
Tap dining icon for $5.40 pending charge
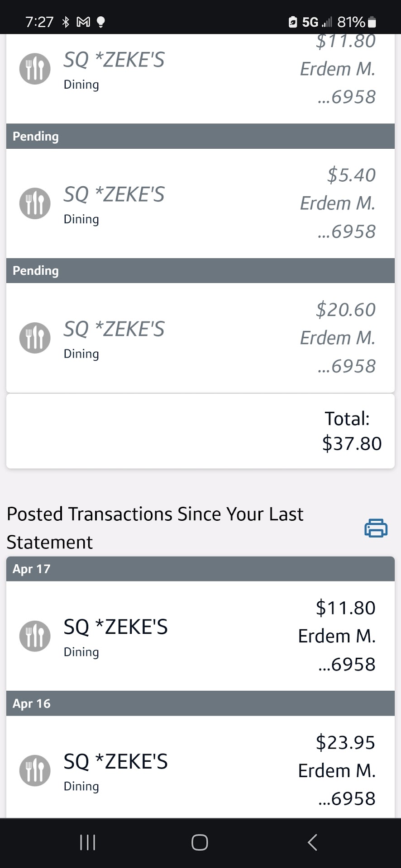[x=35, y=203]
